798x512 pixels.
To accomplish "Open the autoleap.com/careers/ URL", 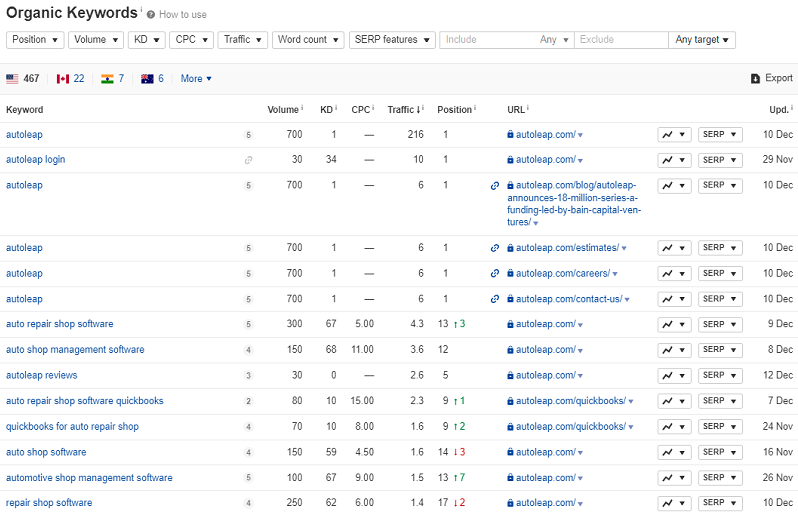I will 563,273.
